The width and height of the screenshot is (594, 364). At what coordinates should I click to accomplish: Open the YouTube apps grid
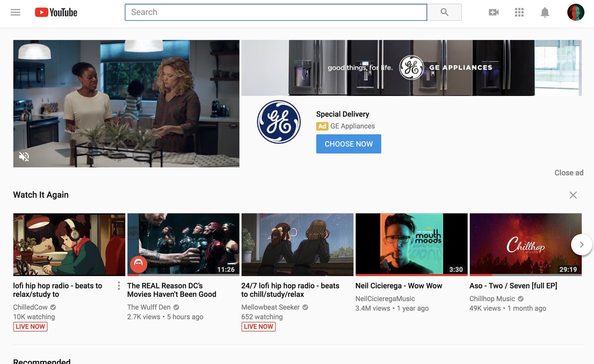[x=519, y=12]
